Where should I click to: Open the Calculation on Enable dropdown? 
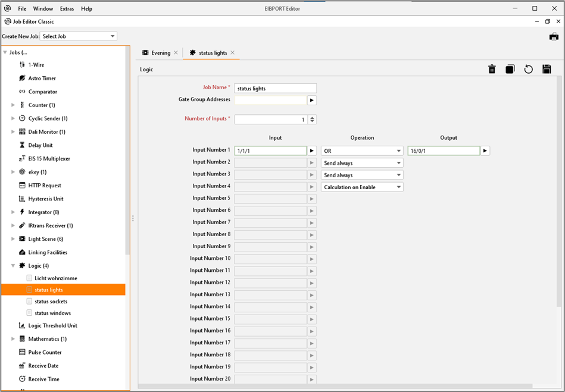pyautogui.click(x=361, y=187)
